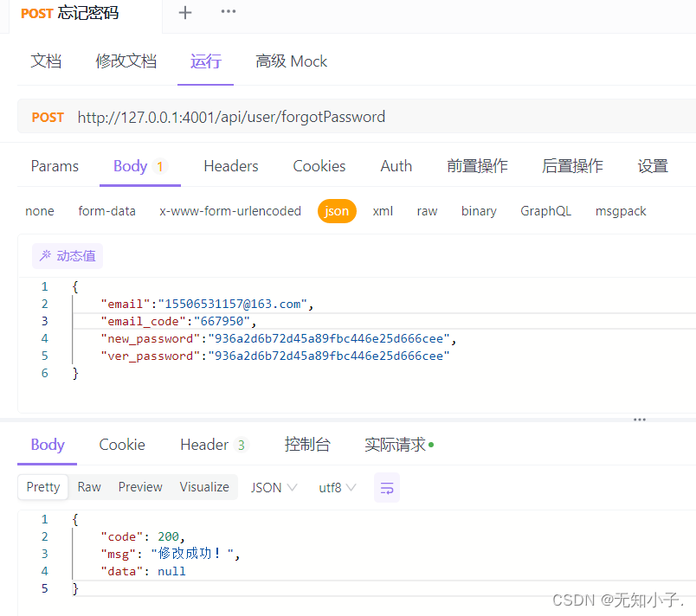The height and width of the screenshot is (616, 696).
Task: Click the POST method label in the URL bar
Action: pyautogui.click(x=48, y=117)
